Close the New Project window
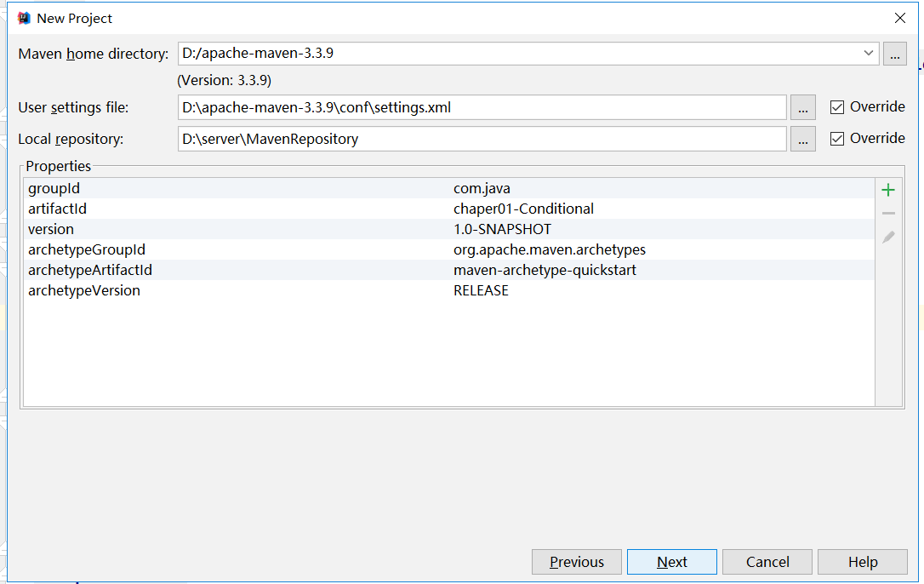The width and height of the screenshot is (924, 584). point(900,18)
